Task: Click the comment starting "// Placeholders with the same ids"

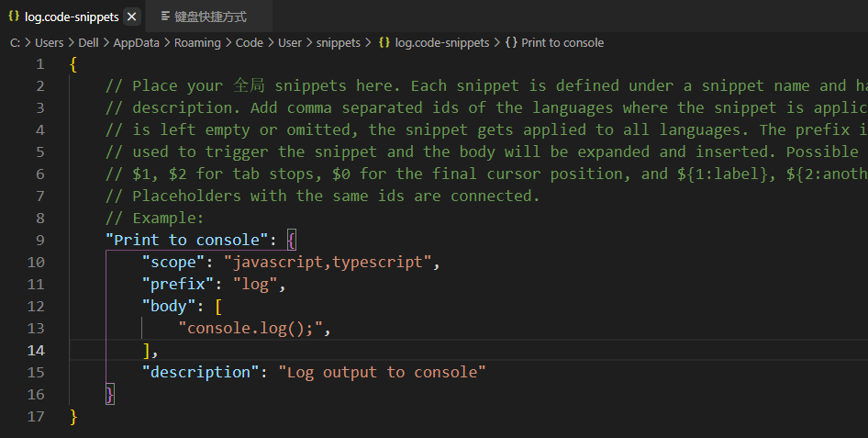Action: point(322,196)
